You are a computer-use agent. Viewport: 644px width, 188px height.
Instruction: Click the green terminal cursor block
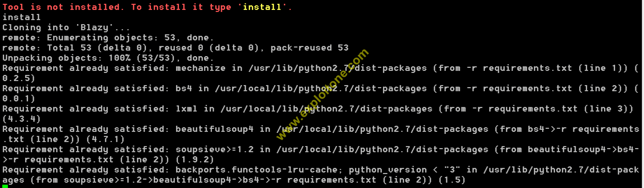pyautogui.click(x=5, y=186)
